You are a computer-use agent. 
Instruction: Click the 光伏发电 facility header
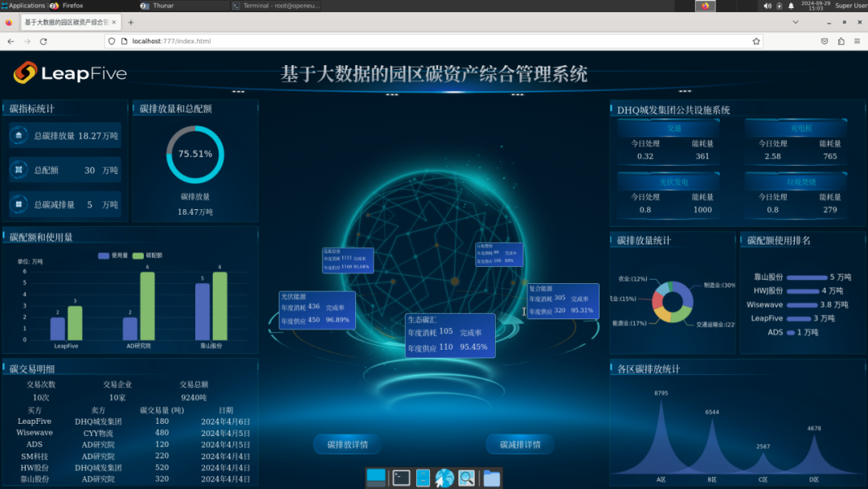coord(674,182)
